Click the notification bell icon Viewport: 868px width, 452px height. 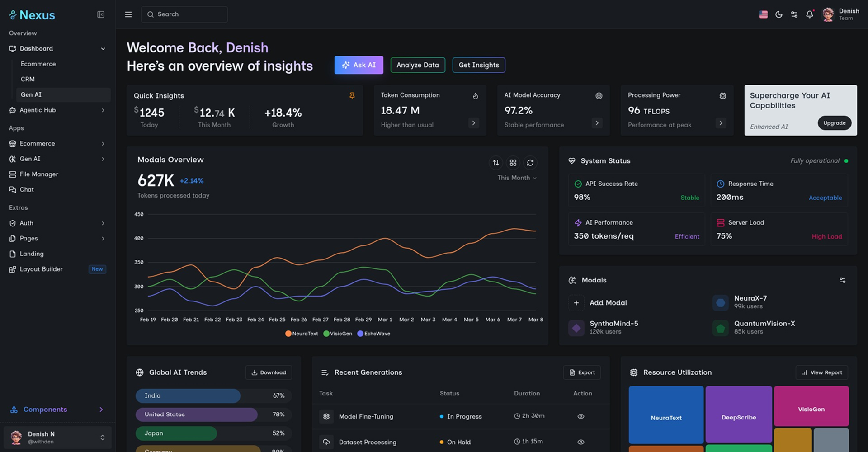[x=809, y=14]
